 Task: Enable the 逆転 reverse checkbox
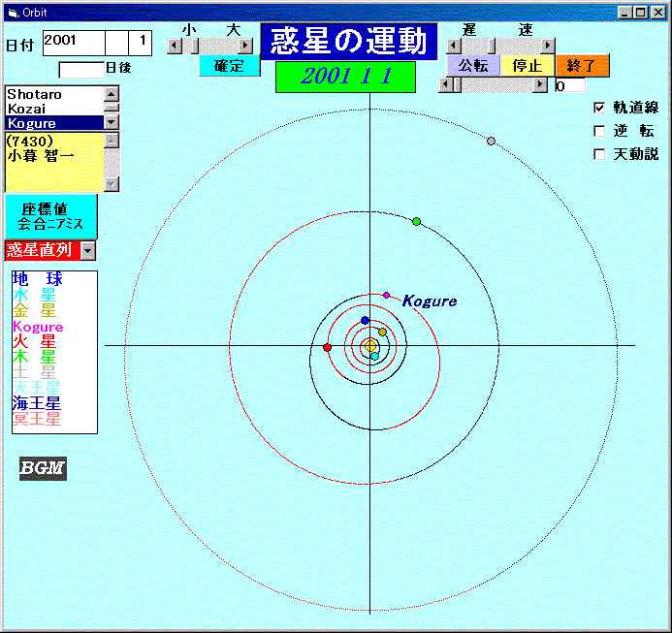coord(598,131)
